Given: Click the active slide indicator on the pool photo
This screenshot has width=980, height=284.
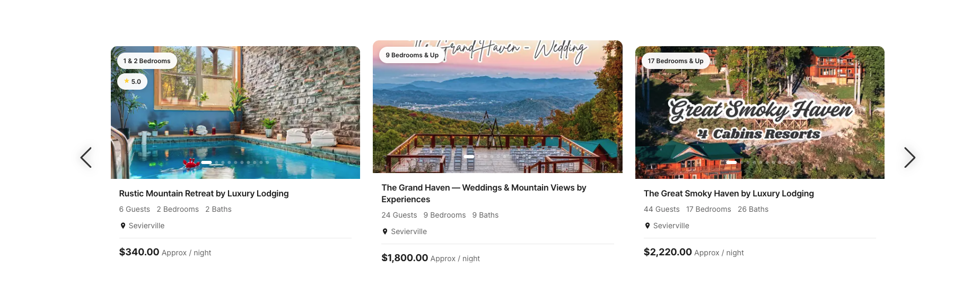Looking at the screenshot, I should click(x=206, y=162).
